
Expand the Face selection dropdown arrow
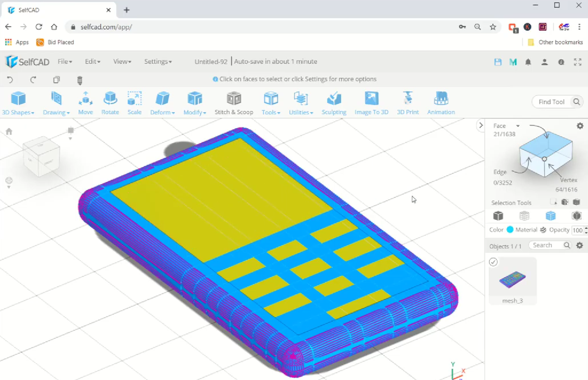coord(518,126)
